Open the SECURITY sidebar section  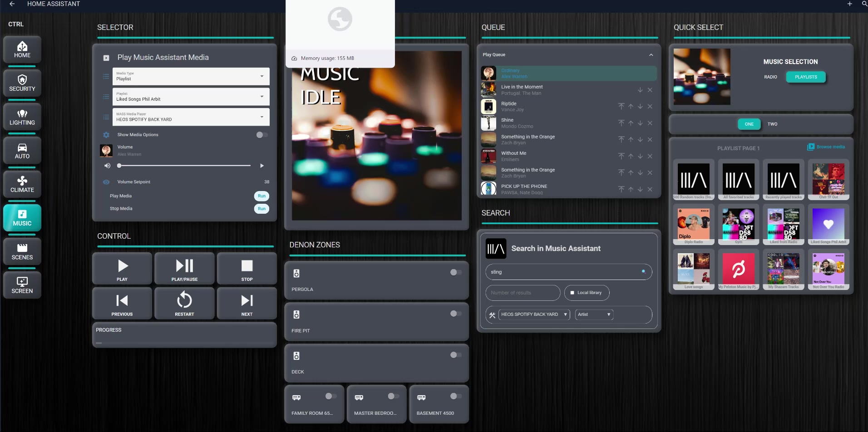tap(22, 83)
